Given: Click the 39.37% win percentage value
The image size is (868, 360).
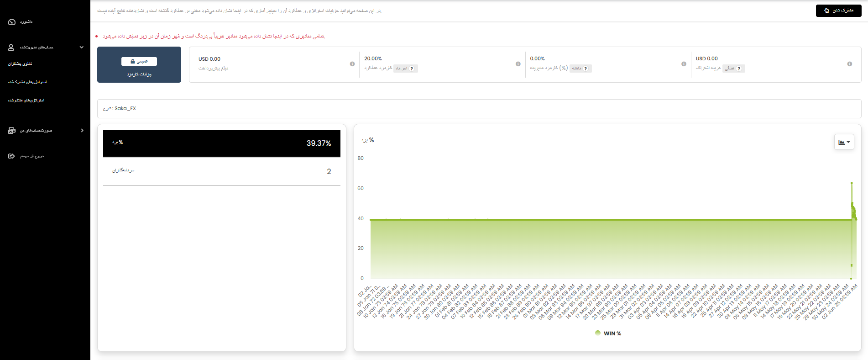Looking at the screenshot, I should tap(319, 143).
